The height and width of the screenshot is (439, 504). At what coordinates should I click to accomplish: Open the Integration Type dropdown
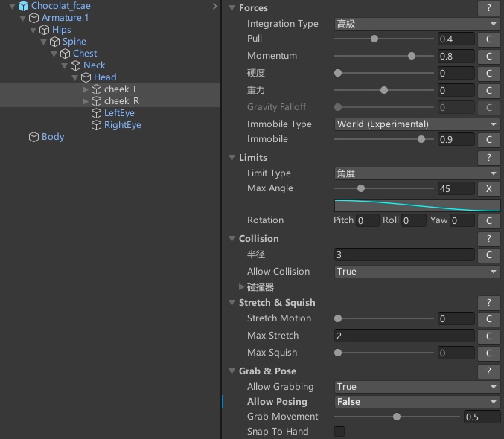[417, 24]
